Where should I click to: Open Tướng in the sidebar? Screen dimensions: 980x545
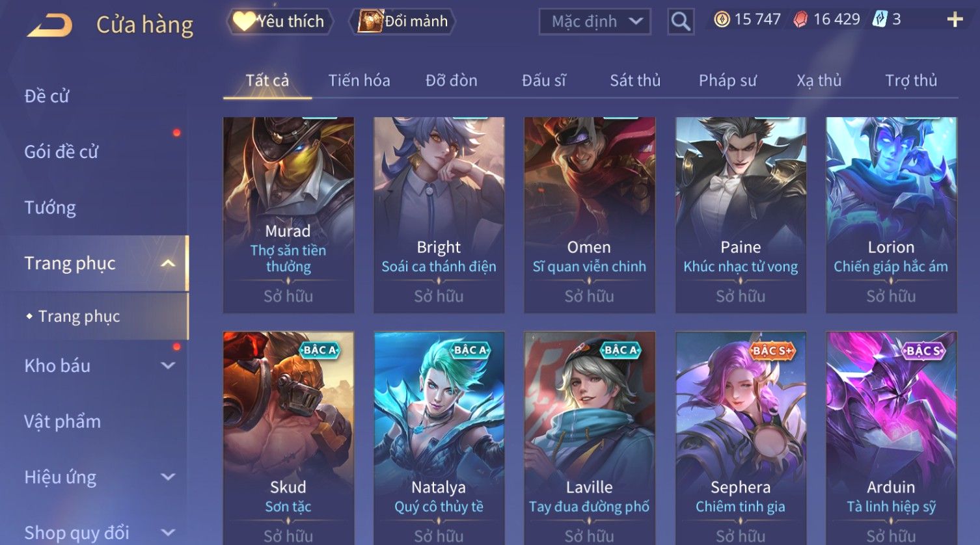pos(50,207)
